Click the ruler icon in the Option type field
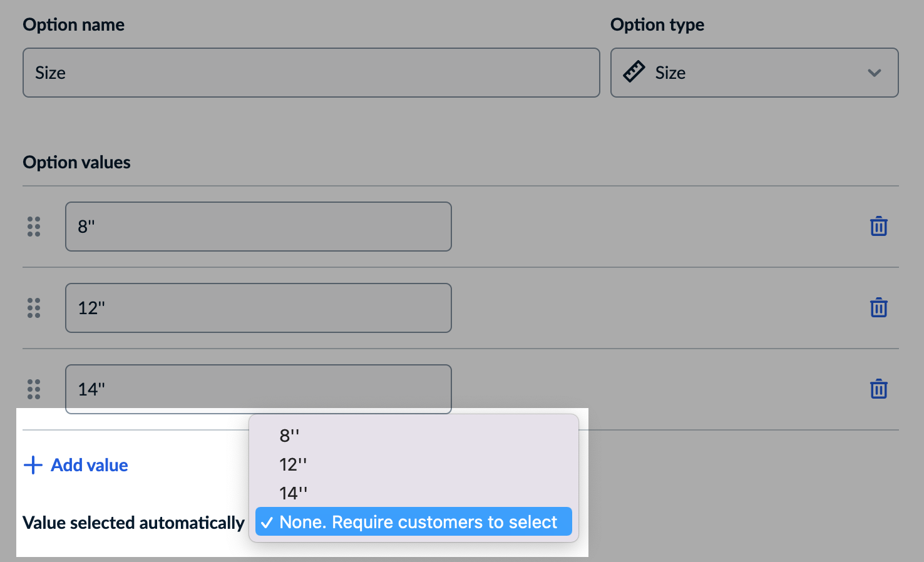Viewport: 924px width, 562px height. point(634,72)
